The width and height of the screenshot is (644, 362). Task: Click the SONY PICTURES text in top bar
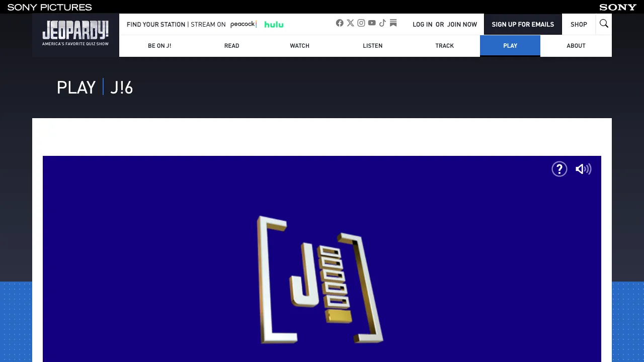[50, 7]
